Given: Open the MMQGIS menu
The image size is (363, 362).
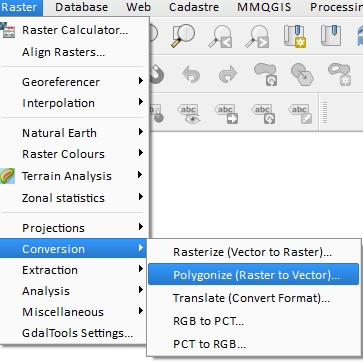Looking at the screenshot, I should click(264, 7).
